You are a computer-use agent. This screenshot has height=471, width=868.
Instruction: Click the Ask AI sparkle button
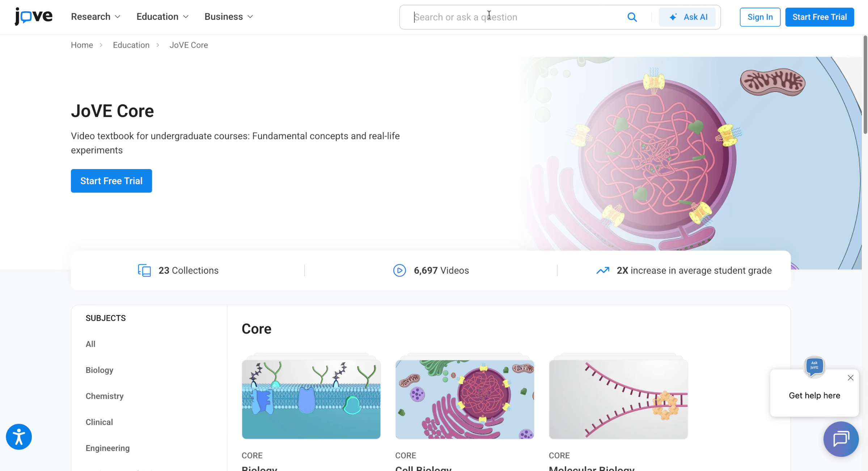(x=687, y=17)
